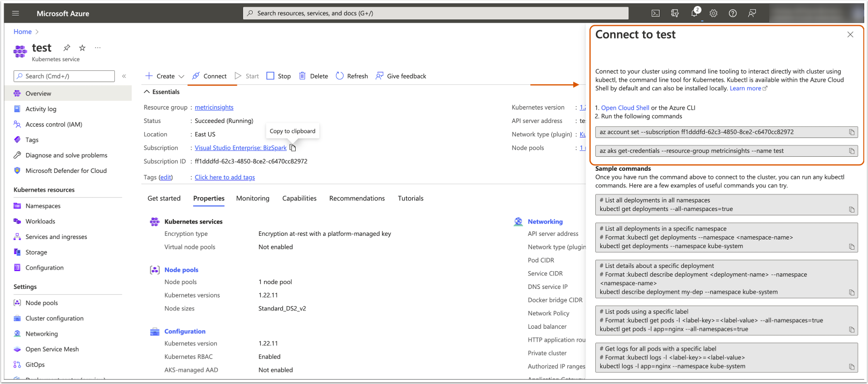Open the Create dropdown

click(165, 76)
